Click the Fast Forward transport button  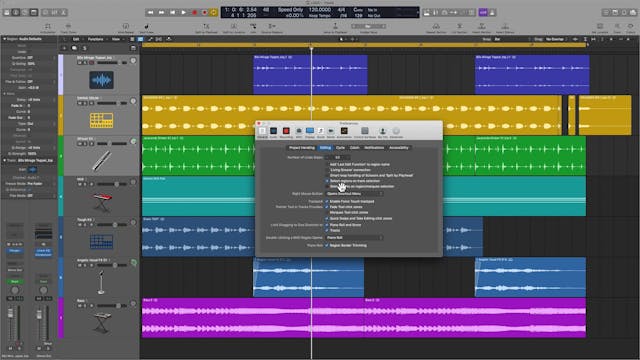[x=162, y=13]
